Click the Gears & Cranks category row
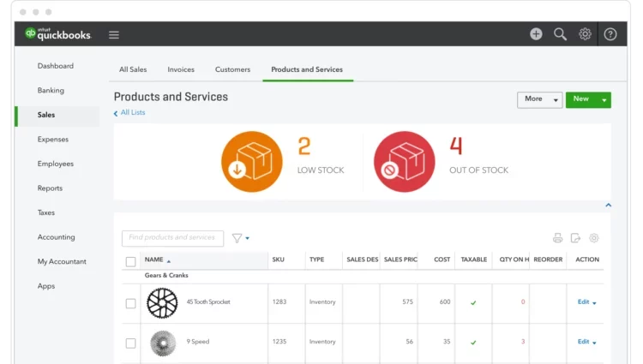This screenshot has height=364, width=643. pyautogui.click(x=363, y=276)
